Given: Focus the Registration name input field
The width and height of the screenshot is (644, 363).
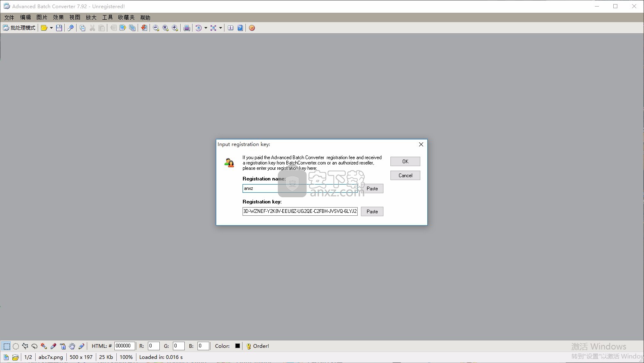Looking at the screenshot, I should (x=300, y=189).
